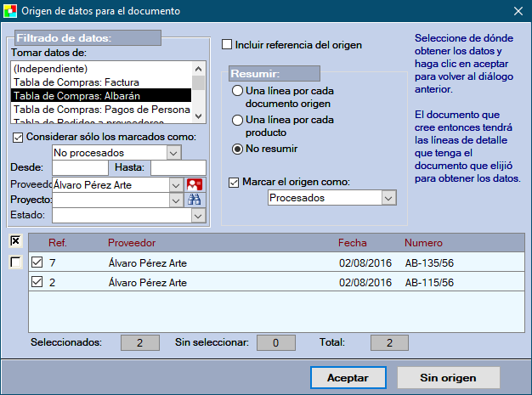This screenshot has width=532, height=395.
Task: Uncheck Considerar sólo los marcados como
Action: (x=19, y=137)
